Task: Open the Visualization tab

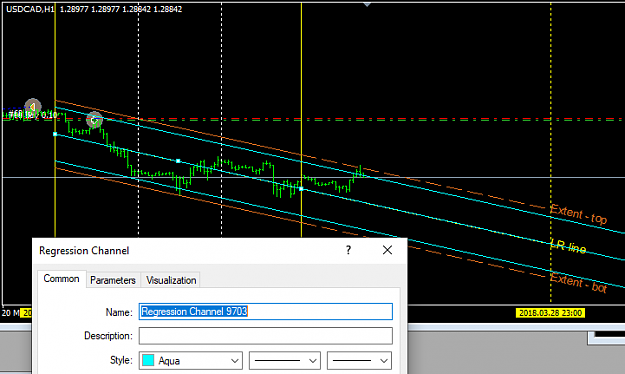Action: pyautogui.click(x=171, y=280)
